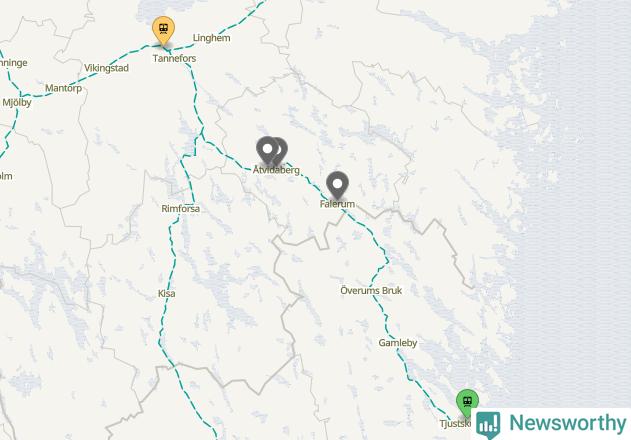Click the yellow train station marker
The width and height of the screenshot is (631, 440).
tap(163, 29)
